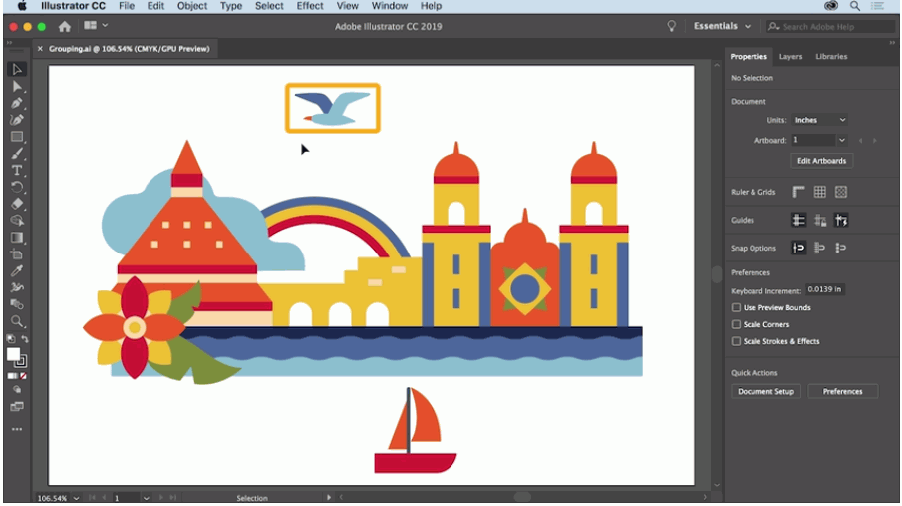
Task: Select the Rectangle tool
Action: click(x=17, y=137)
